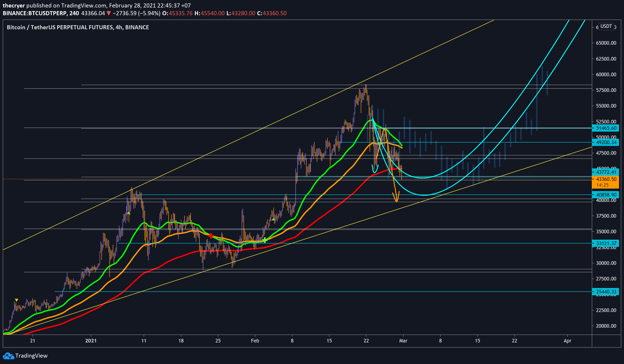Viewport: 624px width, 364px height.
Task: Click the 62500.00 price axis tick
Action: click(606, 59)
